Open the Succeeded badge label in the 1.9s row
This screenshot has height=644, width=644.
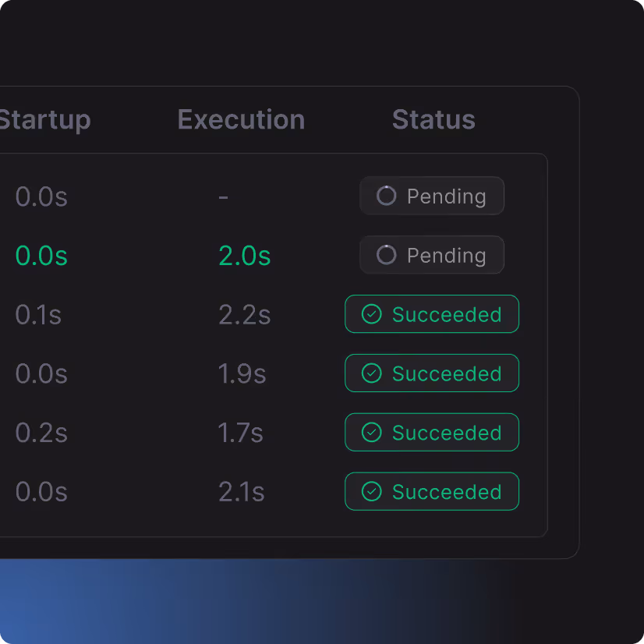[x=447, y=373]
